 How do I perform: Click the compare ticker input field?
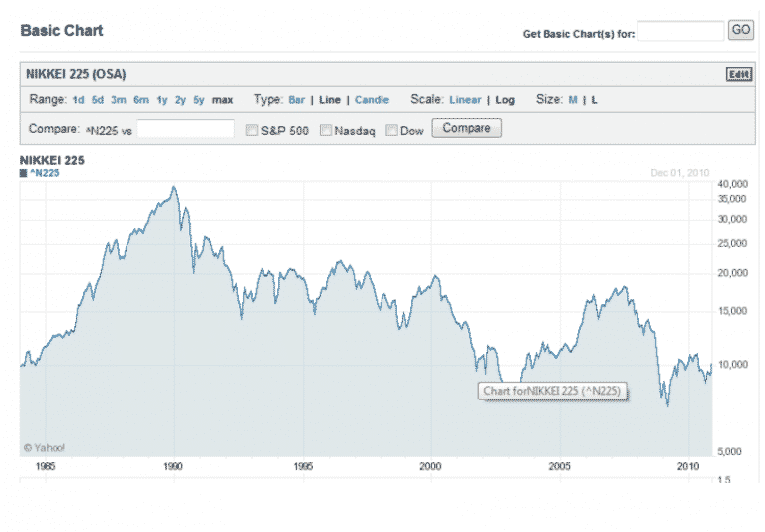click(185, 130)
